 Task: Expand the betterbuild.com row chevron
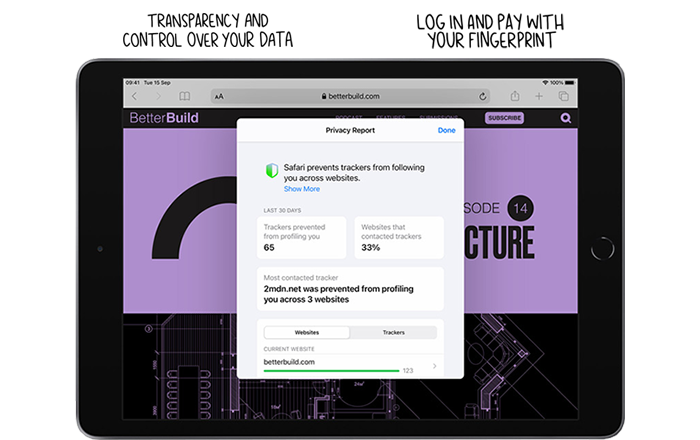434,366
